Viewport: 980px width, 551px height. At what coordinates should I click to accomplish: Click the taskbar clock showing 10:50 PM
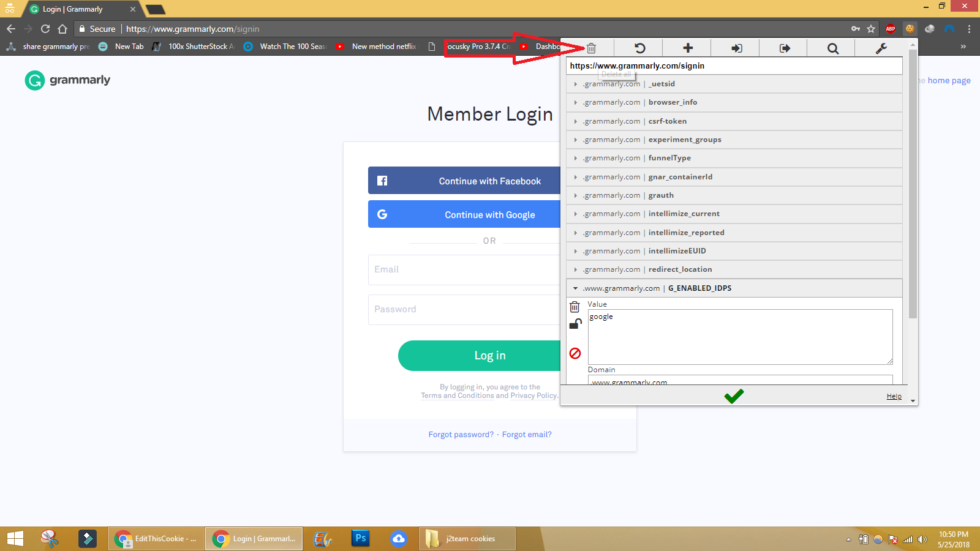coord(954,539)
